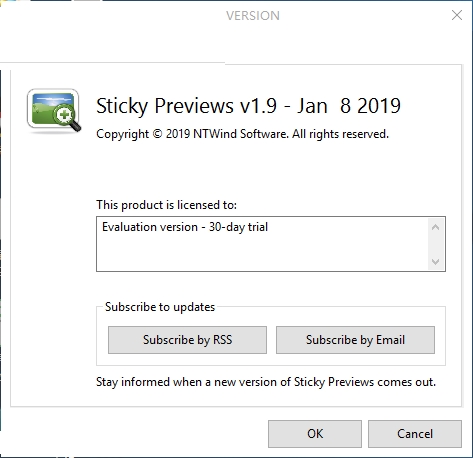Dismiss the dialog with Cancel
Screen dimensions: 473x458
tap(415, 434)
